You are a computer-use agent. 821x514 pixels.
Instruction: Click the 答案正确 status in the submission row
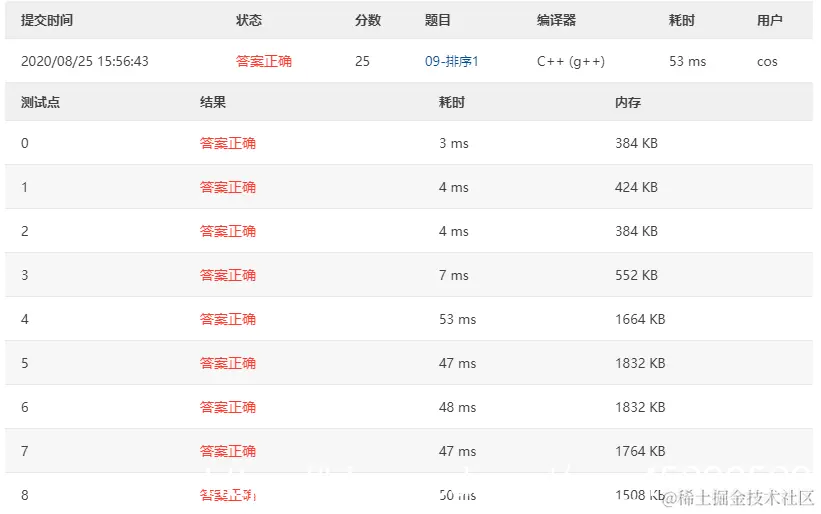pyautogui.click(x=263, y=61)
